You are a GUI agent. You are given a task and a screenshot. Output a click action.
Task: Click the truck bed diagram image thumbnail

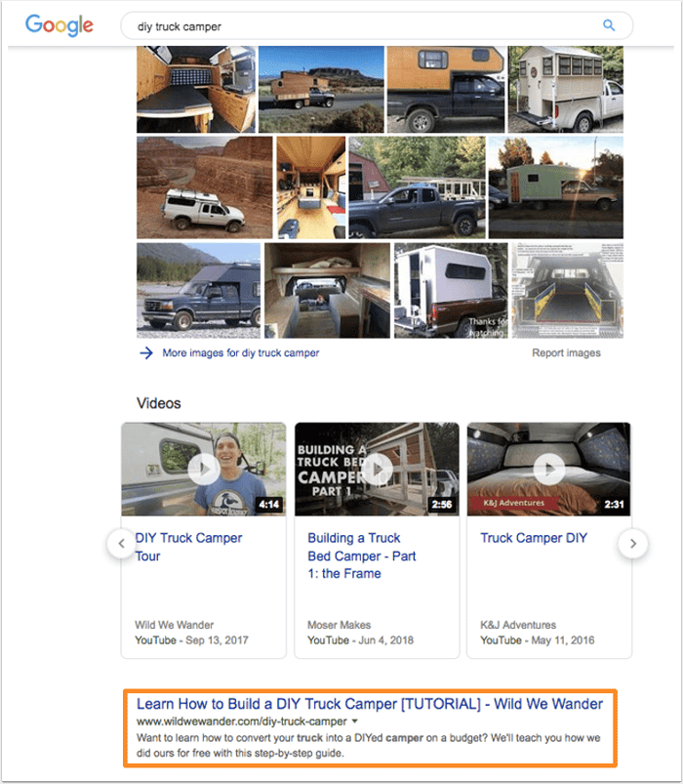pos(568,291)
